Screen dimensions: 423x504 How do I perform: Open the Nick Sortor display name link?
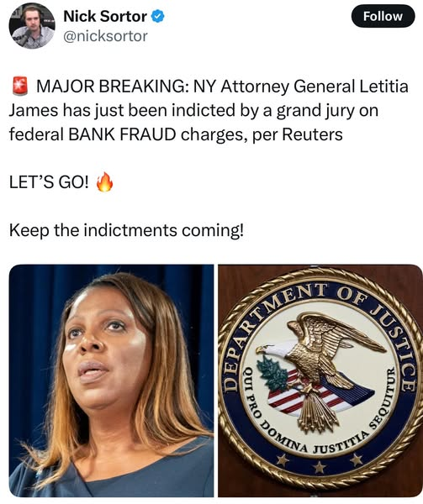[x=105, y=17]
